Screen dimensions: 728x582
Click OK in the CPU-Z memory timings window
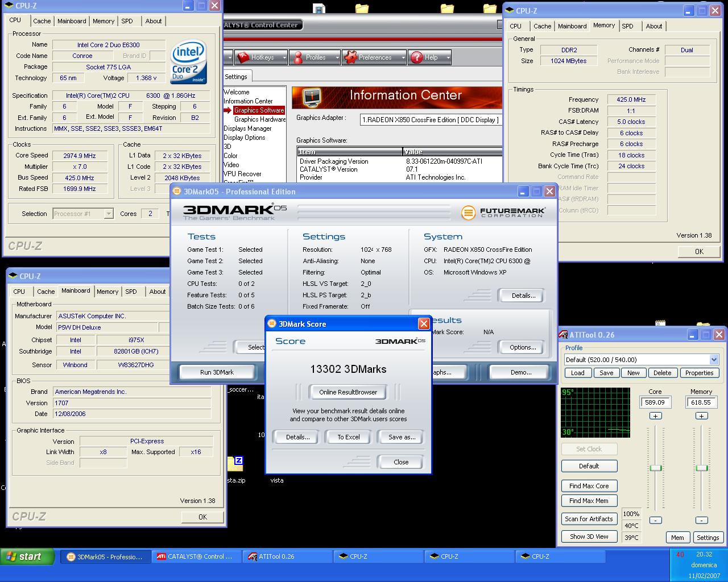(699, 251)
